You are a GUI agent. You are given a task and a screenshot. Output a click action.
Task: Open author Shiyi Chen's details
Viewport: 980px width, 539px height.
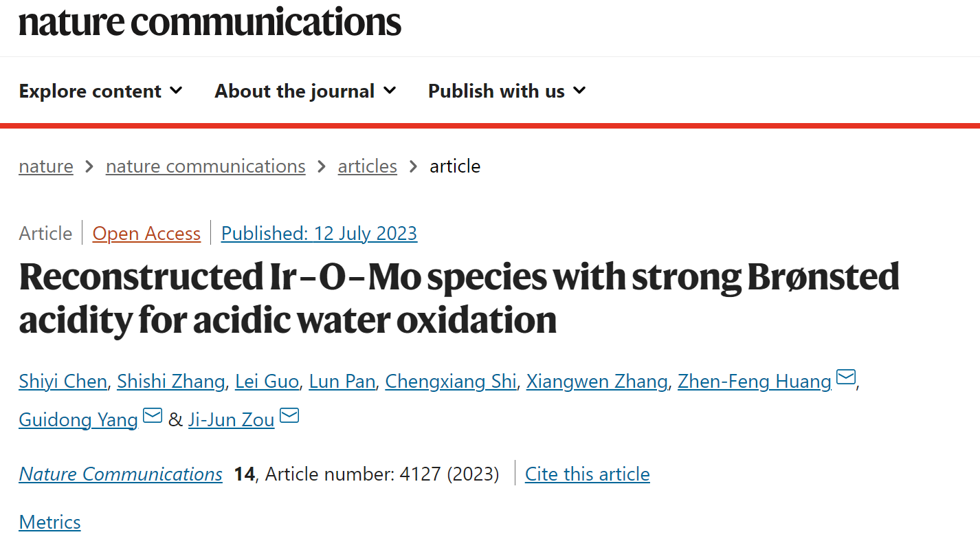click(x=63, y=382)
